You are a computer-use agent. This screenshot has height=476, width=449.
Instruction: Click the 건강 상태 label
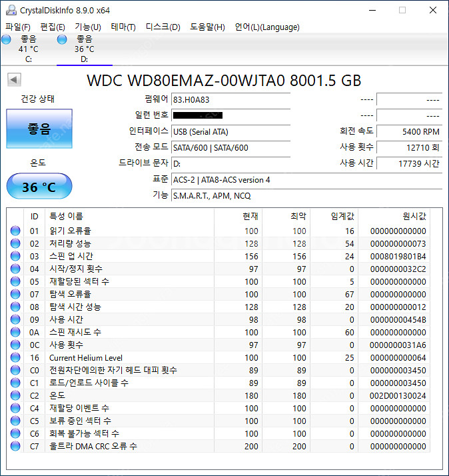coord(37,99)
